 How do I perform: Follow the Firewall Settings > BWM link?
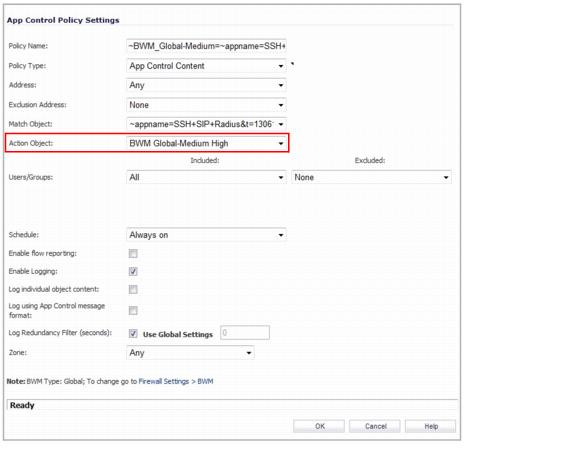pos(176,381)
